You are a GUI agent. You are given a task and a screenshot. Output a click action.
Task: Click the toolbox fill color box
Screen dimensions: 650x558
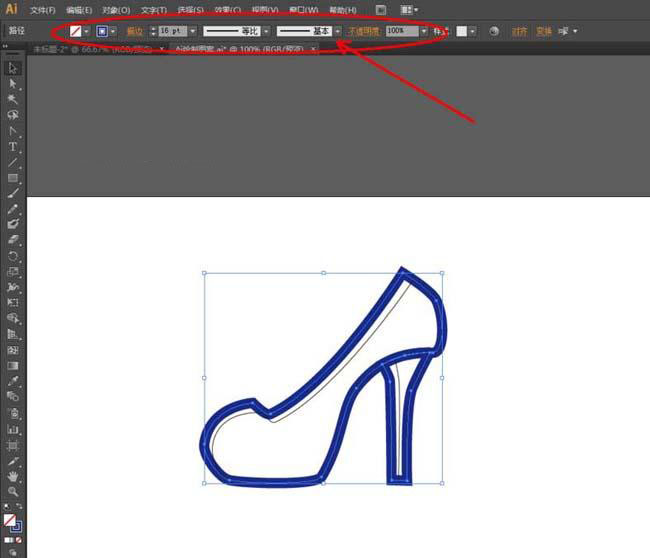(10, 520)
